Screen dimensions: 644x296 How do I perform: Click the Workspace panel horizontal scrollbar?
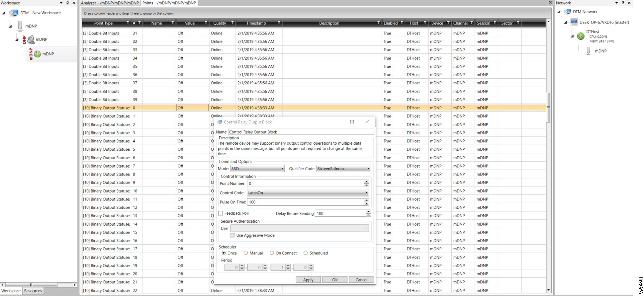coord(31,285)
